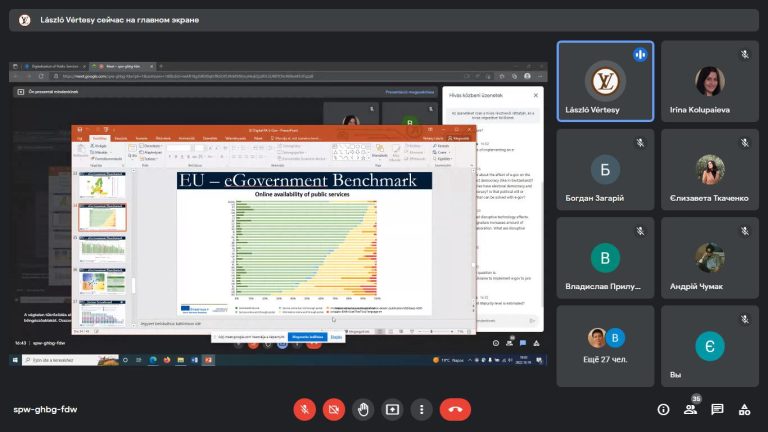Select László Vértesy's participant tile
This screenshot has width=768, height=432.
pos(605,81)
